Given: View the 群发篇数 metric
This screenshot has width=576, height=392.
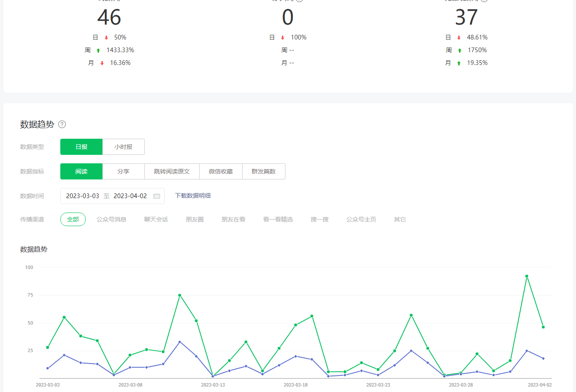Looking at the screenshot, I should (x=263, y=171).
